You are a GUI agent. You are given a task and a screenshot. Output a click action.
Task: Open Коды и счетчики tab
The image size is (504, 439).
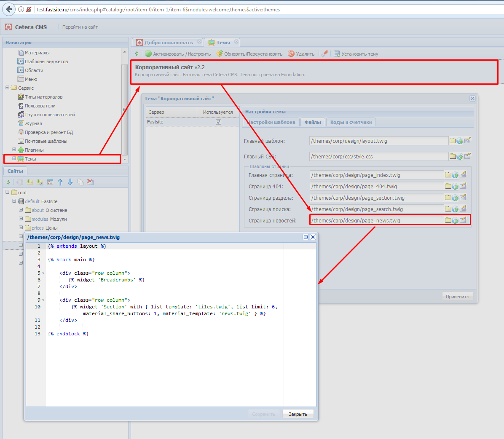pyautogui.click(x=351, y=122)
